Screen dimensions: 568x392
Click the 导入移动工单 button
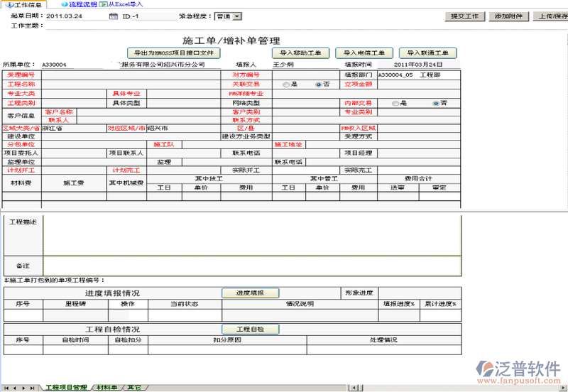[300, 53]
